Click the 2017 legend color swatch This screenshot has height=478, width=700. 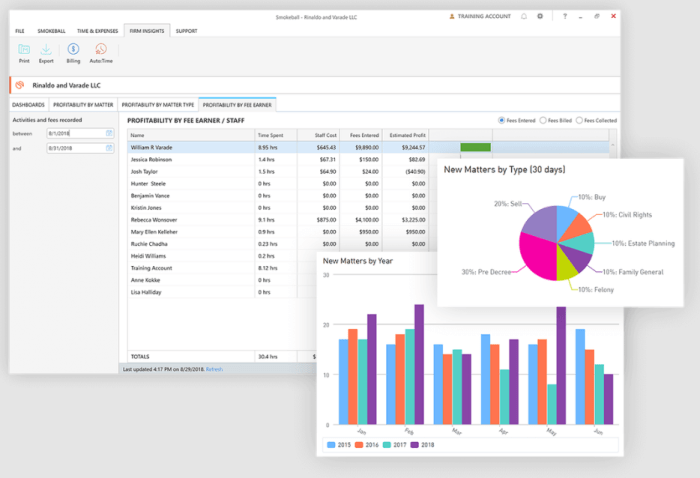387,445
